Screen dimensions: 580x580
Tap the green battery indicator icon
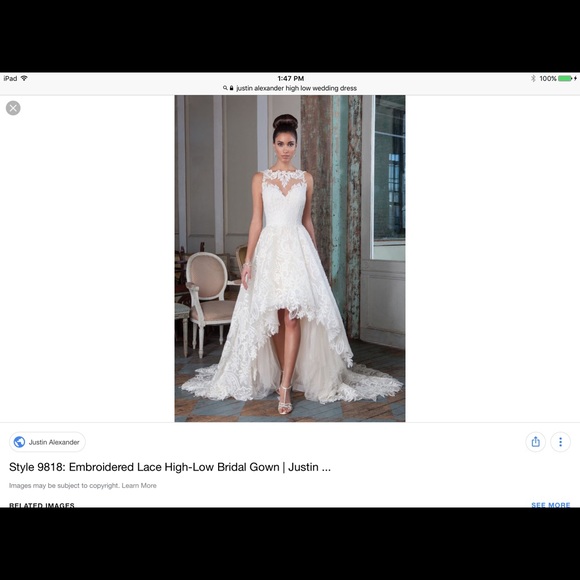tap(565, 78)
